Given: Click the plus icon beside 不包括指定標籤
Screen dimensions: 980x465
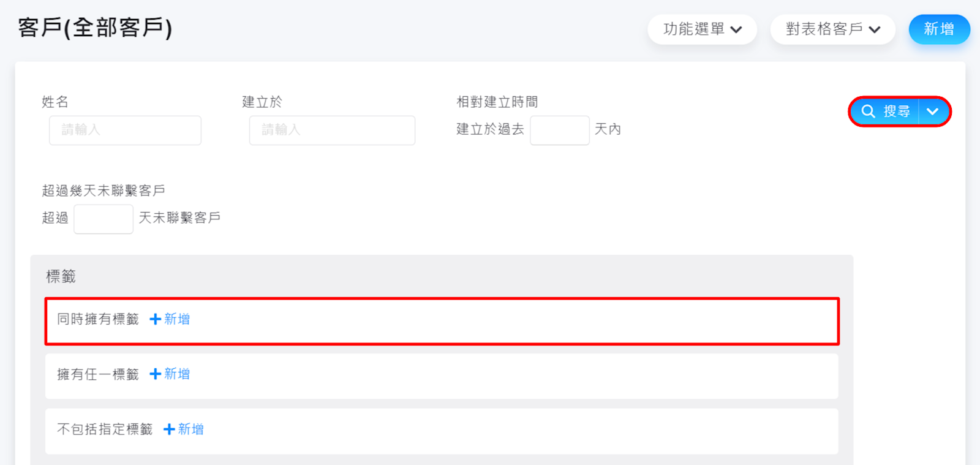Looking at the screenshot, I should pyautogui.click(x=169, y=429).
